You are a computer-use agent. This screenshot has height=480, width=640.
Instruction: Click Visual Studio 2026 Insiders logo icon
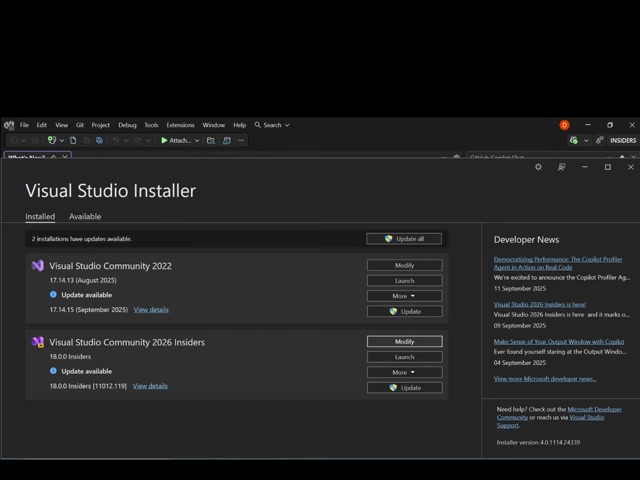point(37,342)
